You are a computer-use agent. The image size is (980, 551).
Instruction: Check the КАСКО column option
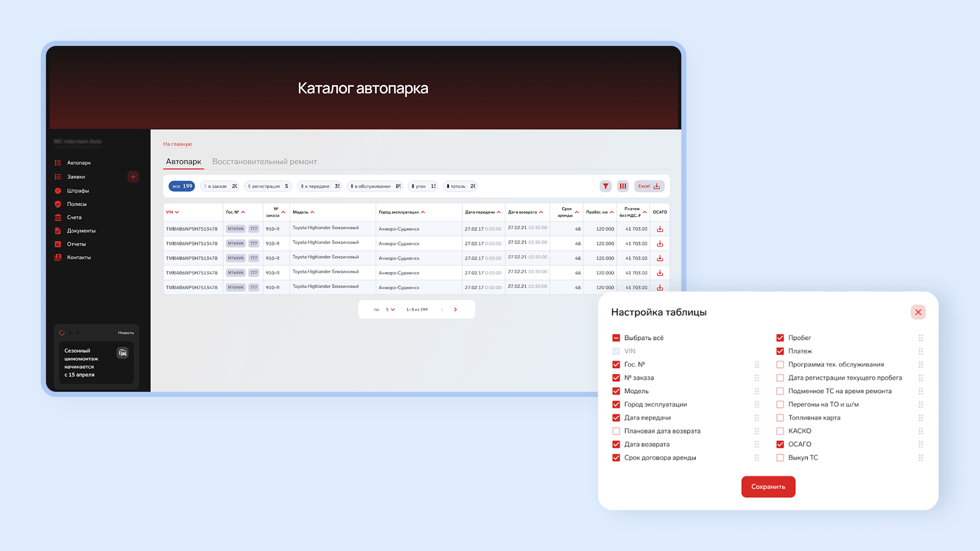(780, 431)
